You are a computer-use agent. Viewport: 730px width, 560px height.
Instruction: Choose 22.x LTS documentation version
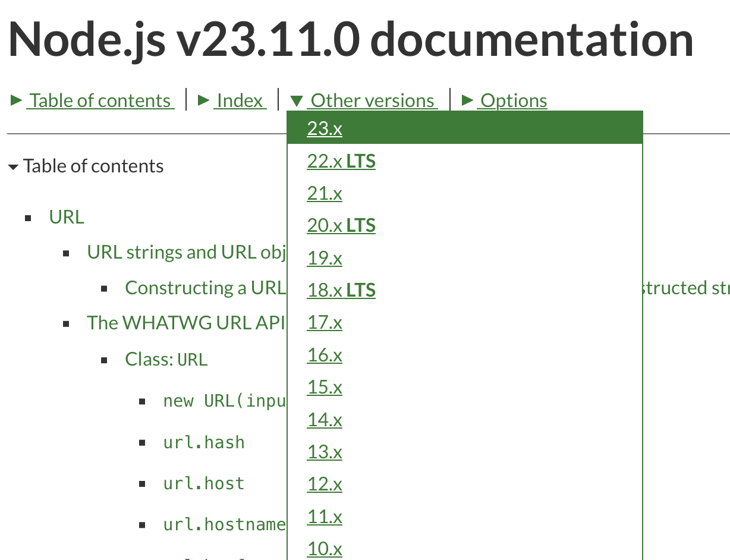341,161
